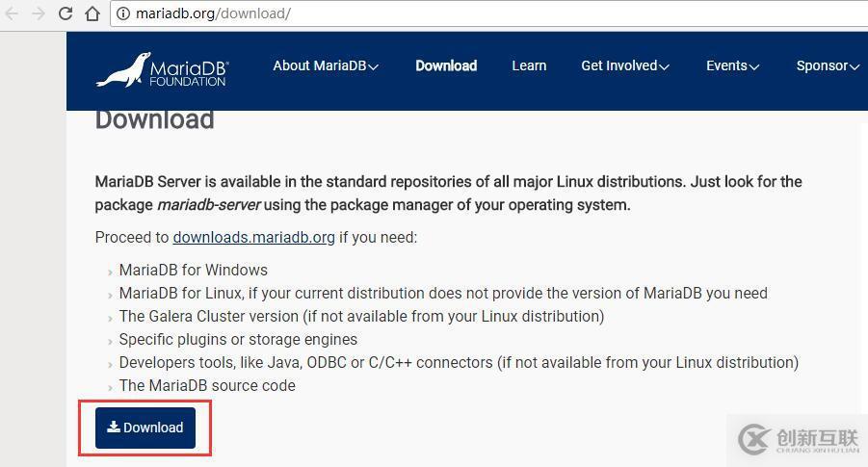This screenshot has width=868, height=467.
Task: Click the browser back arrow
Action: 12,13
